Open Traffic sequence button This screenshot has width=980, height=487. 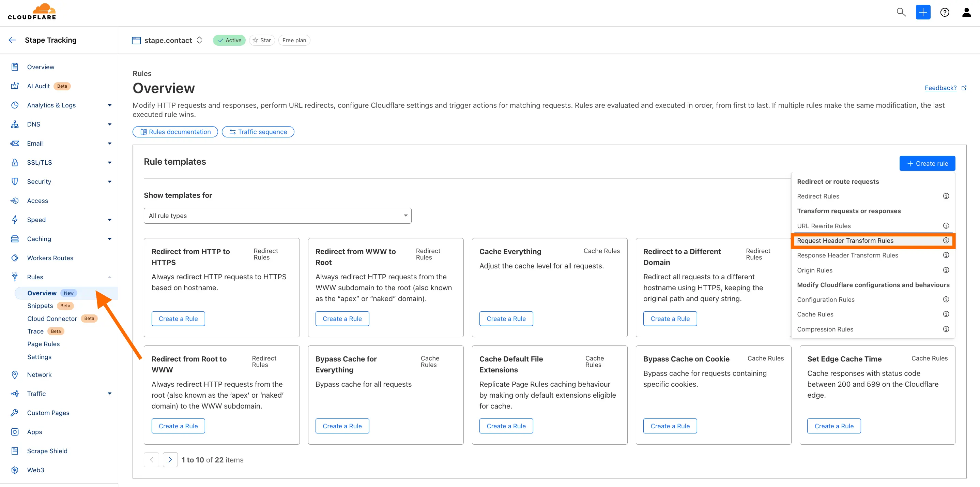[x=258, y=132]
